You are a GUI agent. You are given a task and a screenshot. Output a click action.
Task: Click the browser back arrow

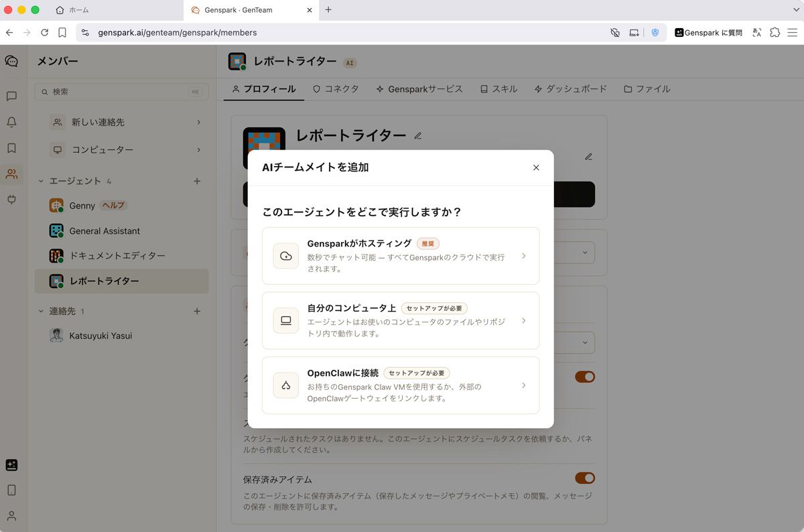tap(9, 32)
